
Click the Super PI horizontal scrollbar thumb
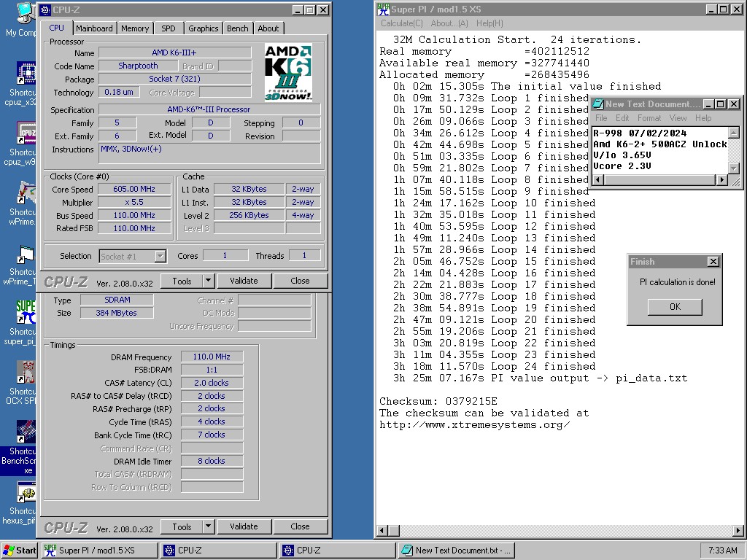(x=393, y=530)
